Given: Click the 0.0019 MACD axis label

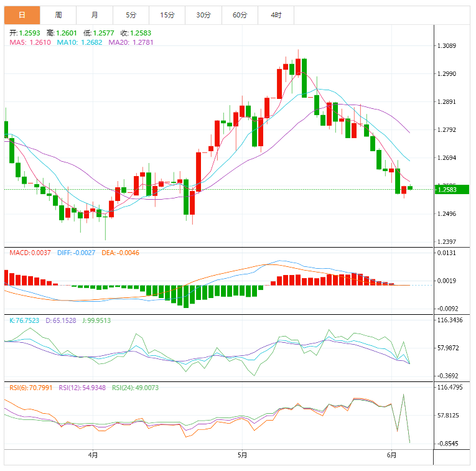Looking at the screenshot, I should [447, 281].
